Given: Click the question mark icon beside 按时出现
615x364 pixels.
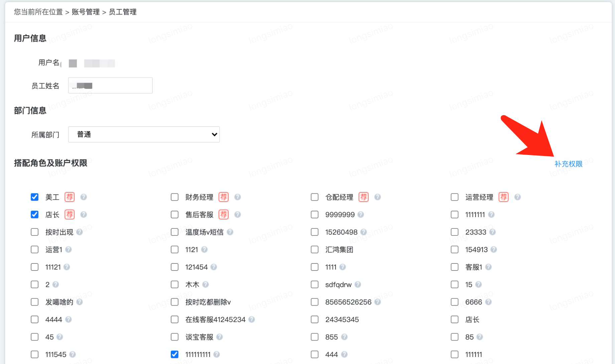Looking at the screenshot, I should (x=80, y=232).
